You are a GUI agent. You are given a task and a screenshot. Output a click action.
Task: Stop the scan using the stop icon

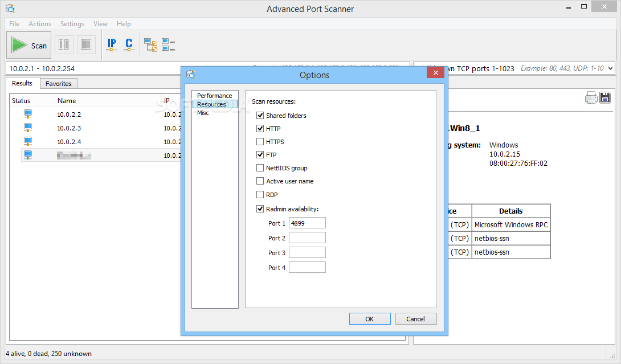click(86, 44)
